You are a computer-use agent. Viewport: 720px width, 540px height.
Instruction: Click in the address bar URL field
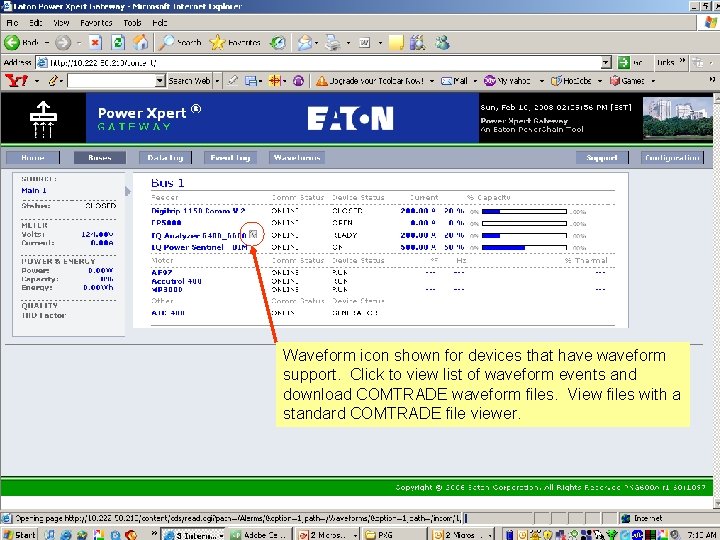coord(324,62)
